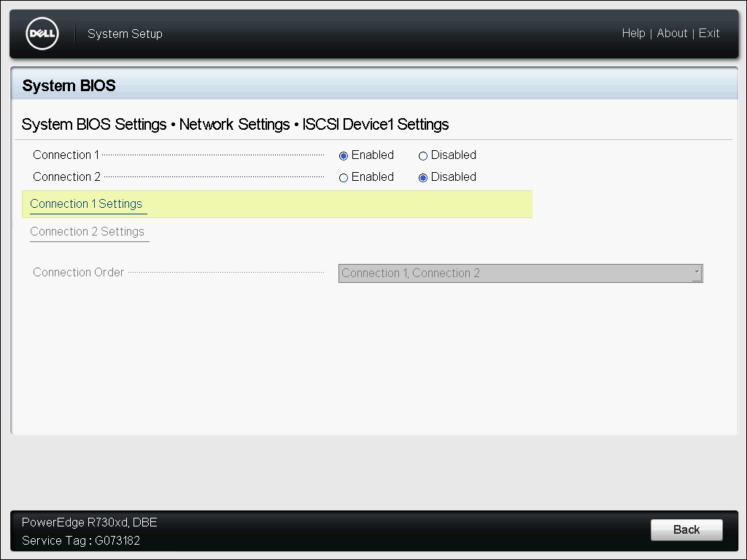The width and height of the screenshot is (747, 560).
Task: Click the Connection 2 row label
Action: click(66, 177)
